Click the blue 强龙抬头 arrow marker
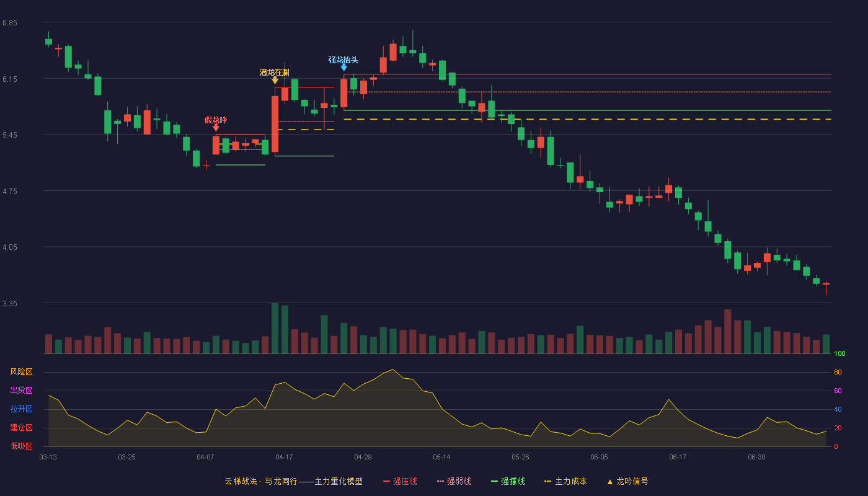This screenshot has width=868, height=496. click(343, 68)
